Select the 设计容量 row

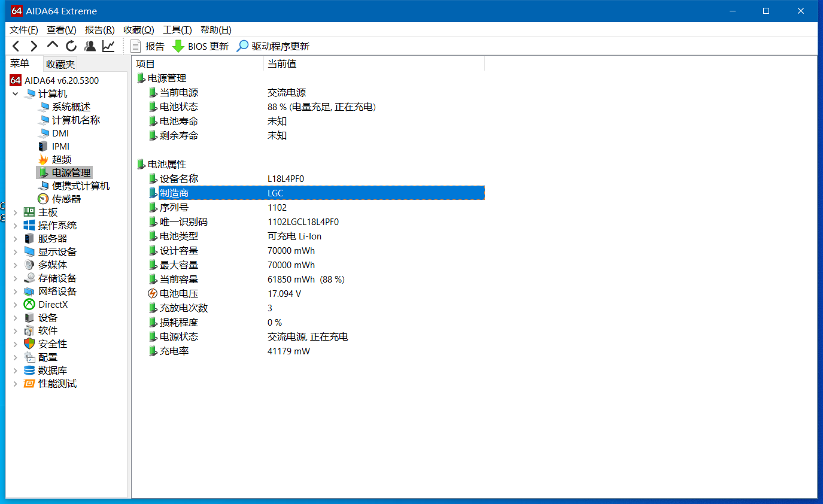(x=316, y=250)
